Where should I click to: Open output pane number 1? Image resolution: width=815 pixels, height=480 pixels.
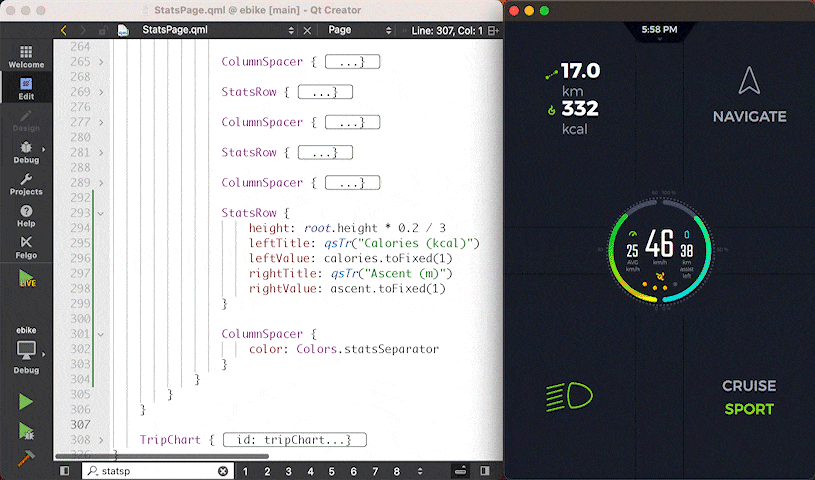[x=245, y=471]
